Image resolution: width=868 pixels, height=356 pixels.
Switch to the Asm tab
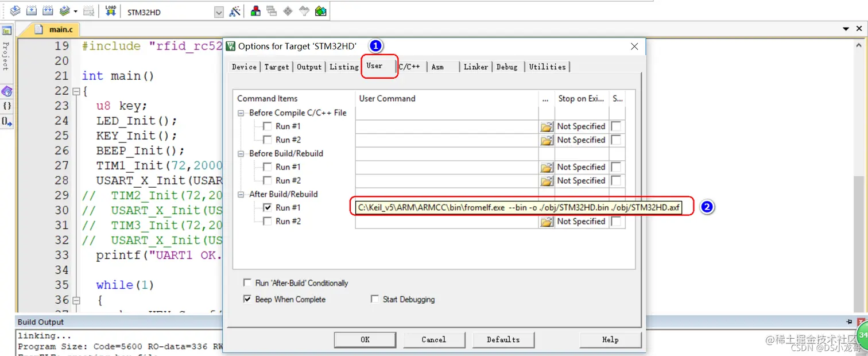click(x=437, y=67)
